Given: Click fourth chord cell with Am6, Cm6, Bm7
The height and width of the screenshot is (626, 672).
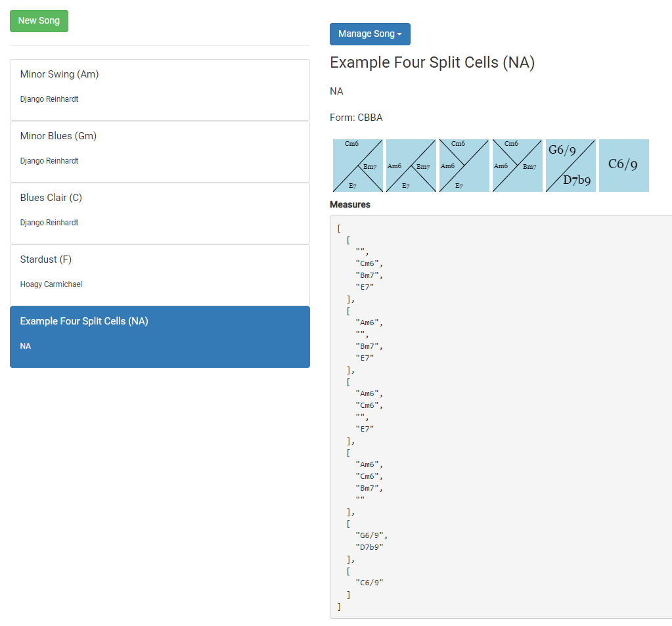Looking at the screenshot, I should (x=517, y=166).
